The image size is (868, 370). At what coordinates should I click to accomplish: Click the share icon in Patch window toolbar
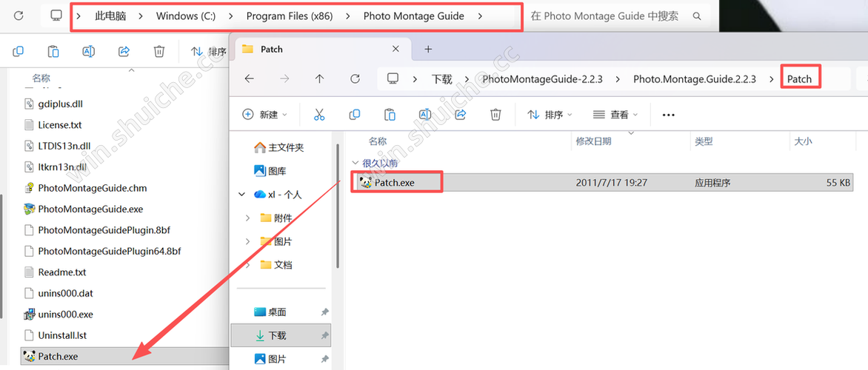460,115
